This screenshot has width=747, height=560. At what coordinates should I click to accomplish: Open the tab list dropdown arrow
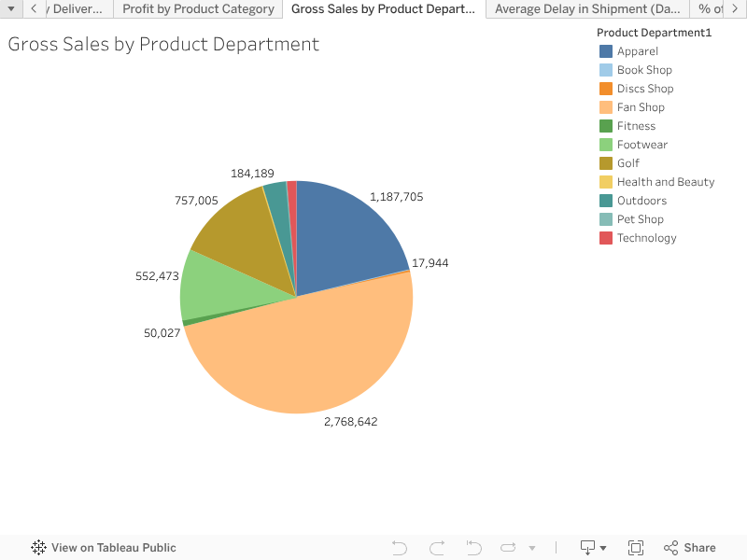coord(11,9)
